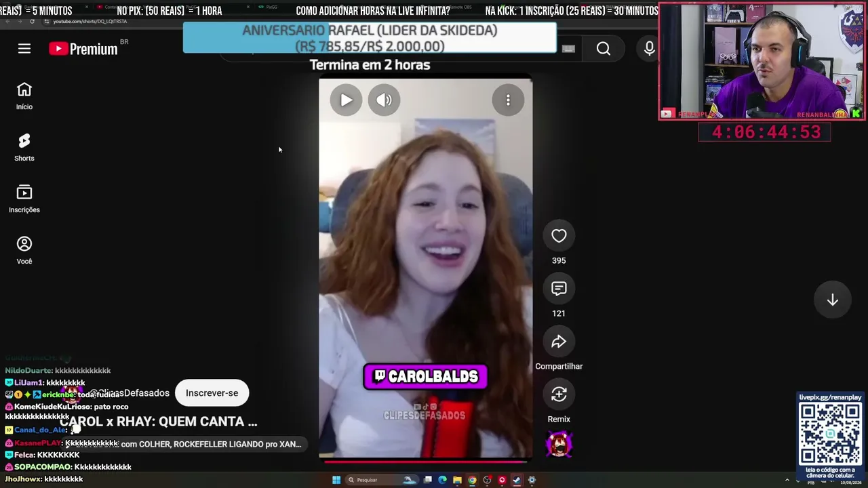Open the Windows Start menu
This screenshot has height=488, width=868.
pos(336,480)
